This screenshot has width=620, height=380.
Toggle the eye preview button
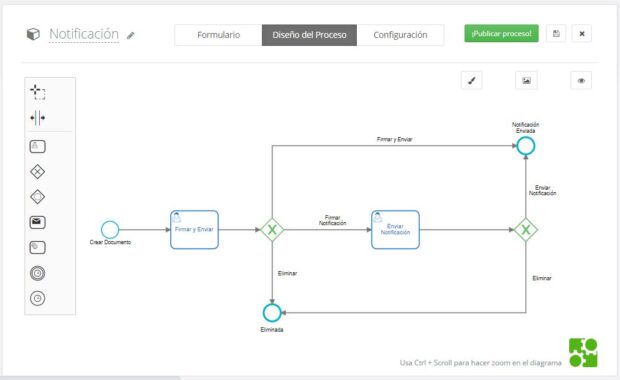pyautogui.click(x=581, y=81)
